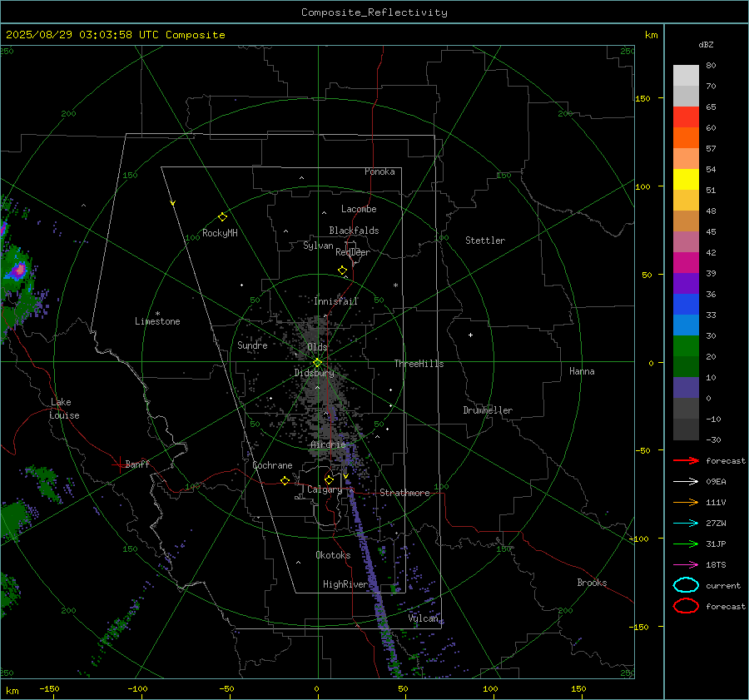This screenshot has width=749, height=700.
Task: Click the asterisk marker above Limestone
Action: point(157,314)
